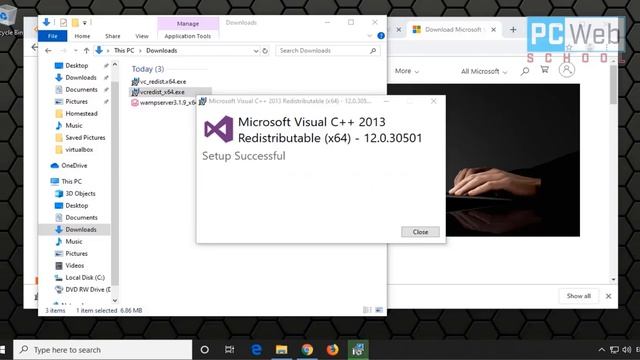Open pinned Pictures in Quick access
Viewport: 640px width, 360px height.
76,102
